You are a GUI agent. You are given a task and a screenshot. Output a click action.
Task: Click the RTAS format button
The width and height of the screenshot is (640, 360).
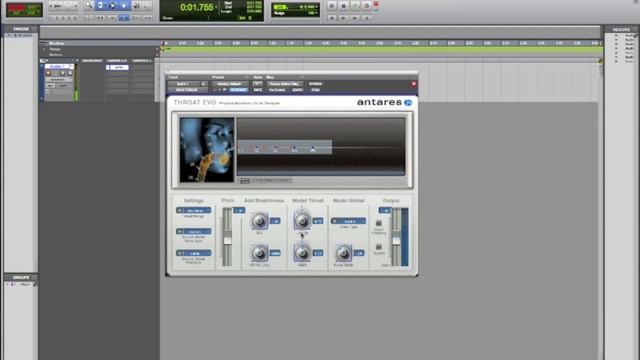coord(315,90)
